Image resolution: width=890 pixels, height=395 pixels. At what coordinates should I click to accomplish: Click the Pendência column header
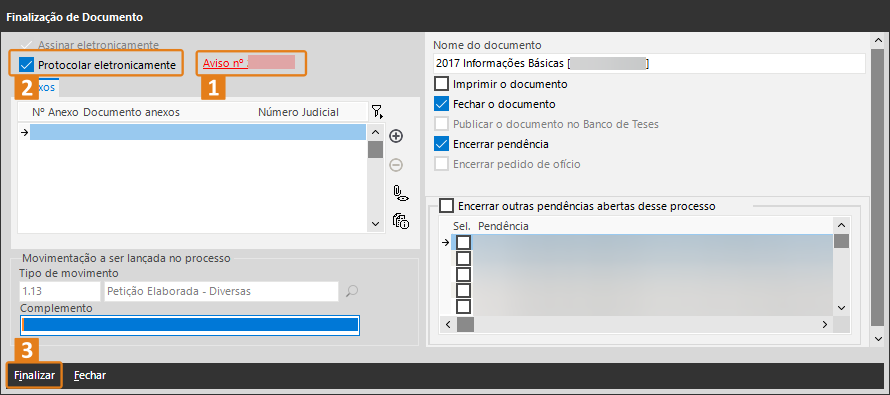pyautogui.click(x=503, y=226)
